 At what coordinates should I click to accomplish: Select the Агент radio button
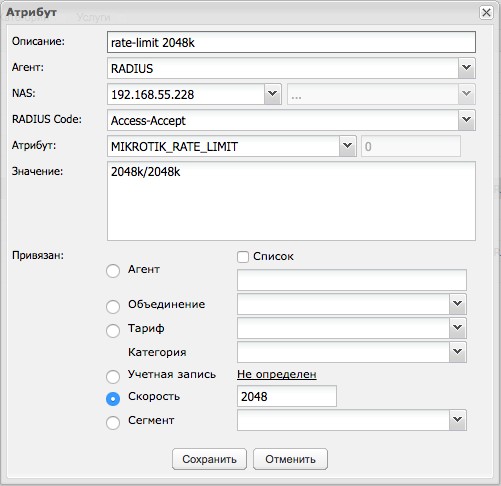(113, 271)
